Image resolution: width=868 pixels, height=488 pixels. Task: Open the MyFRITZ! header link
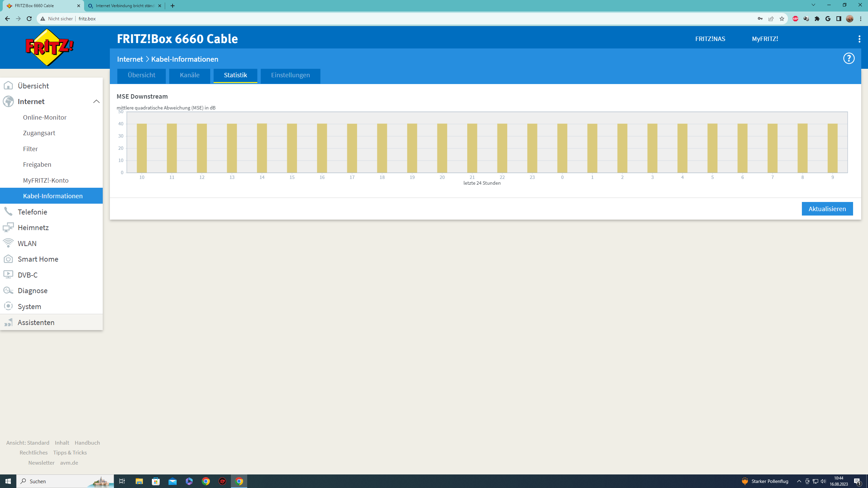[765, 39]
